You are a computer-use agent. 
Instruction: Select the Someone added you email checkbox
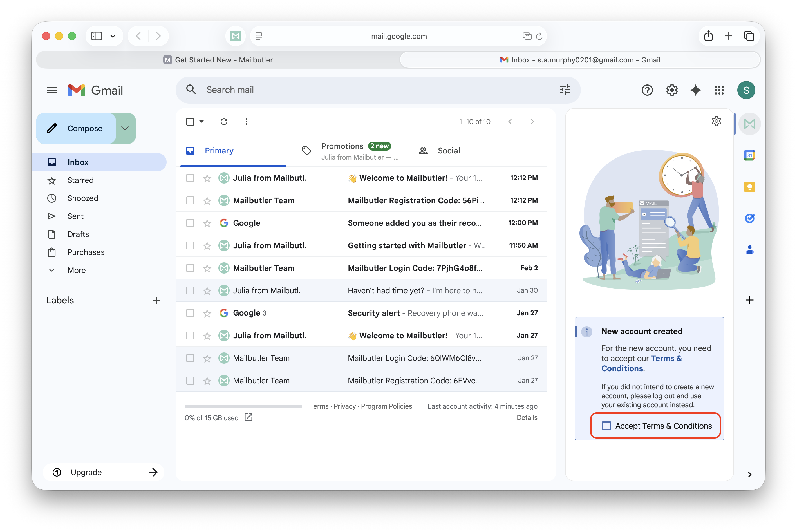tap(190, 223)
